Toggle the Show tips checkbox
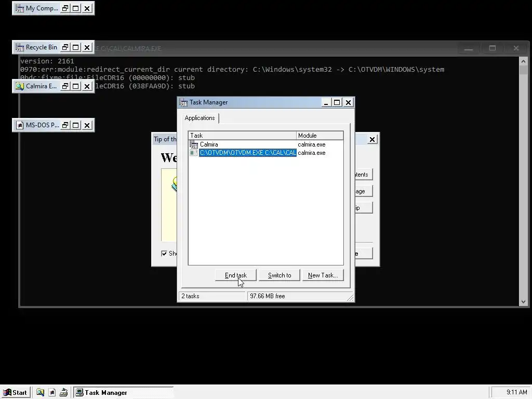Image resolution: width=532 pixels, height=399 pixels. tap(164, 254)
